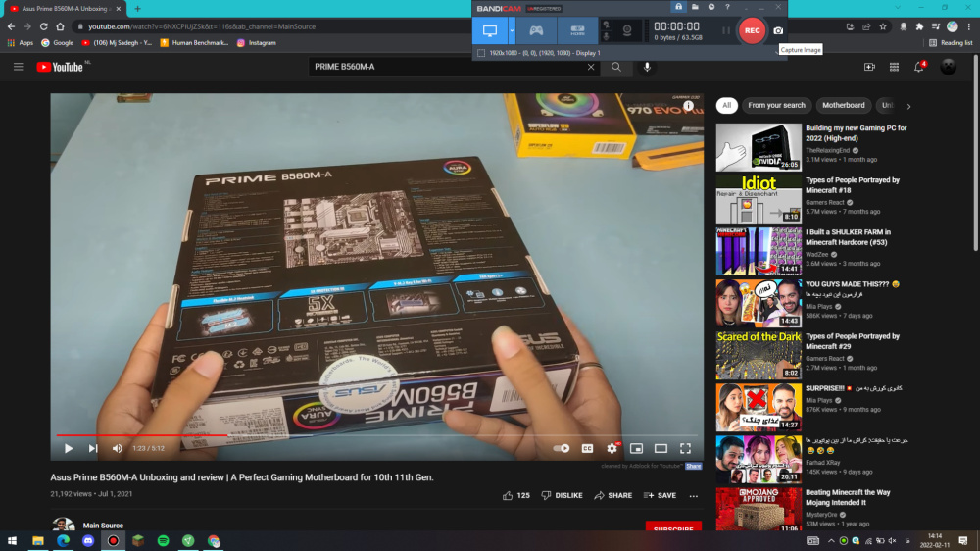Open 'Types of People Portrayed by Minecraft #29'
Image resolution: width=980 pixels, height=551 pixels.
pos(852,341)
